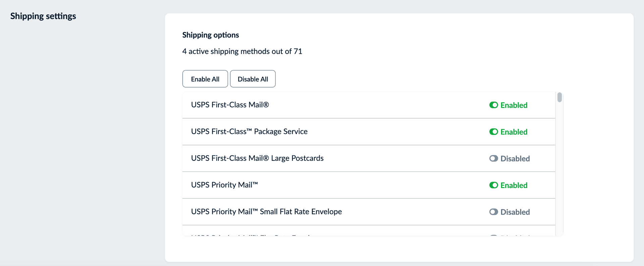The width and height of the screenshot is (644, 266).
Task: Click the Disable All button
Action: tap(253, 79)
